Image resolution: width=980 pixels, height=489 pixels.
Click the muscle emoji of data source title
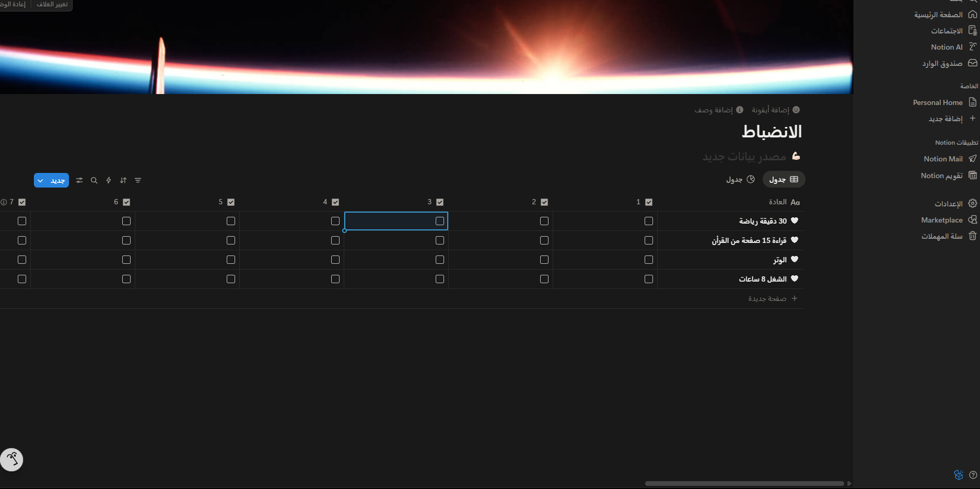796,156
